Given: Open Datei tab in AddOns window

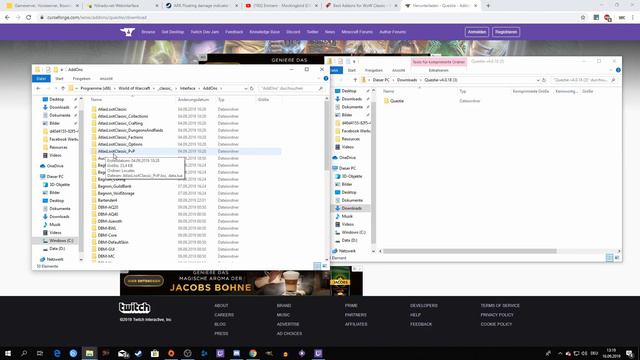Looking at the screenshot, I should pyautogui.click(x=41, y=78).
